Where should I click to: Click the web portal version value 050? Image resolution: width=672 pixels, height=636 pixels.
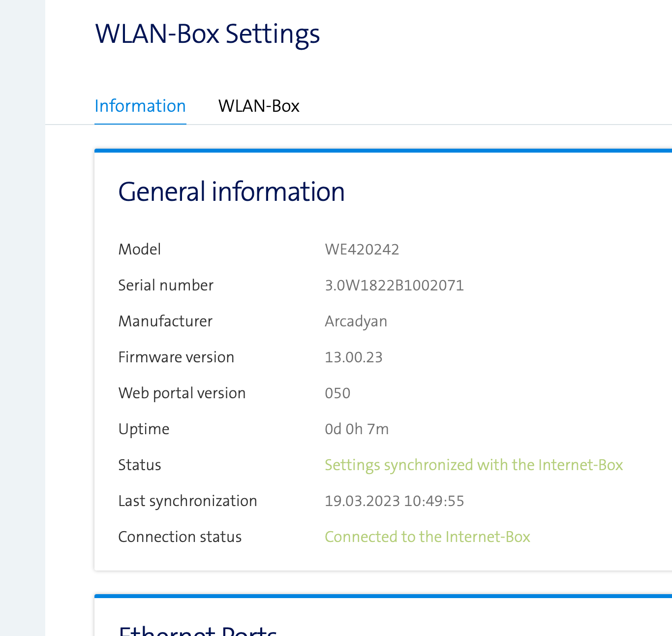(337, 393)
